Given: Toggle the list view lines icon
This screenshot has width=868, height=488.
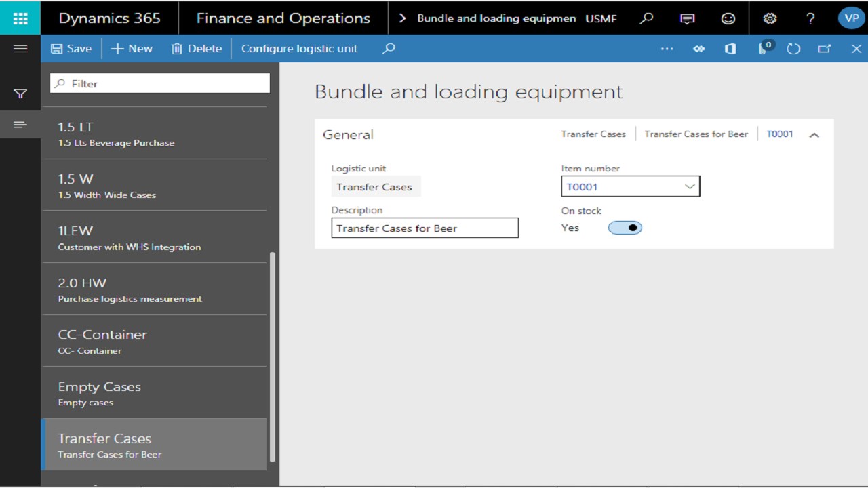Looking at the screenshot, I should [20, 125].
